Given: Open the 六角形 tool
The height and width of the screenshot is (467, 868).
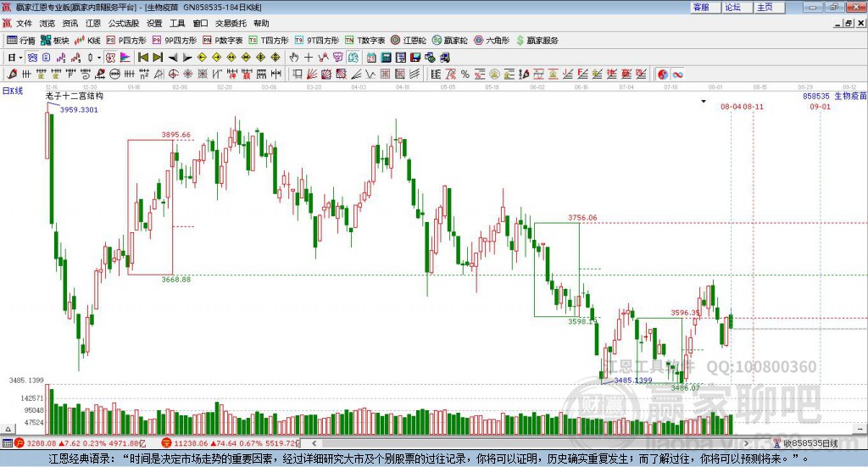Looking at the screenshot, I should coord(492,41).
